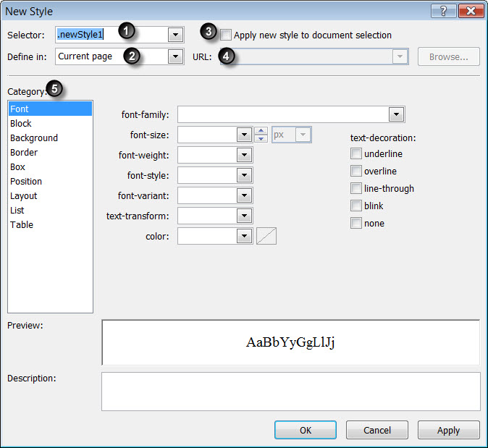Toggle the blink checkbox
The width and height of the screenshot is (488, 448).
[356, 206]
